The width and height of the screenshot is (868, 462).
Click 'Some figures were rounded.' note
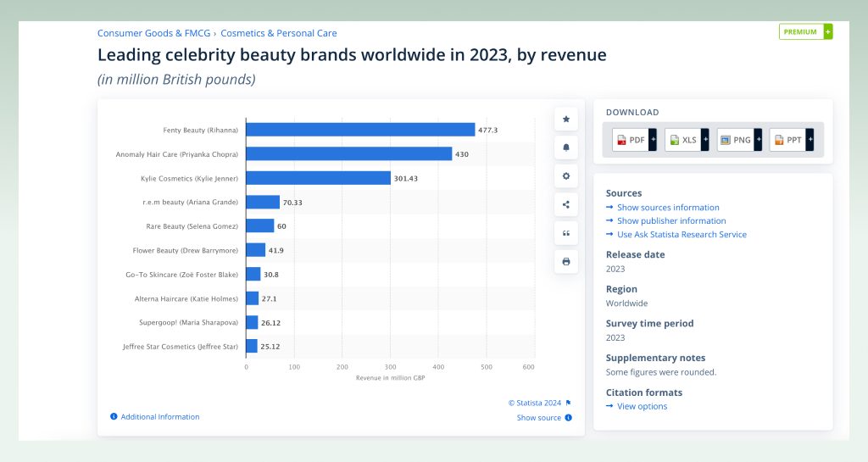[x=661, y=372]
